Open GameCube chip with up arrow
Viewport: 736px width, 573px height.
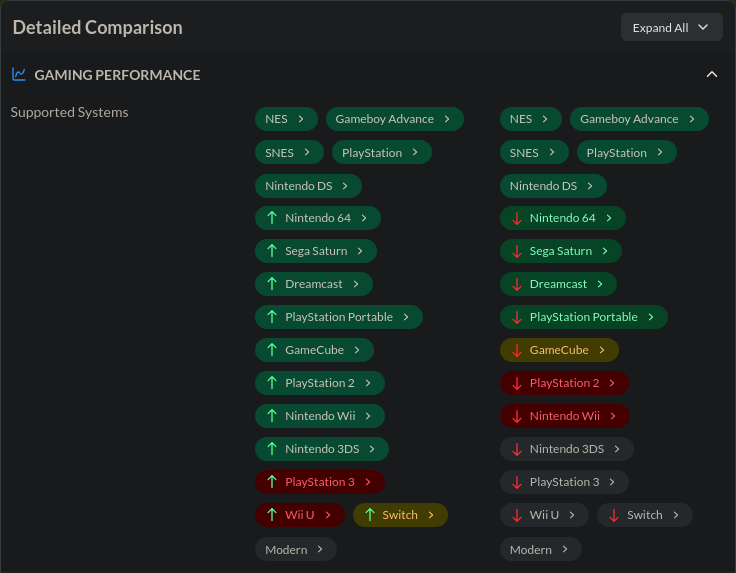pos(314,350)
